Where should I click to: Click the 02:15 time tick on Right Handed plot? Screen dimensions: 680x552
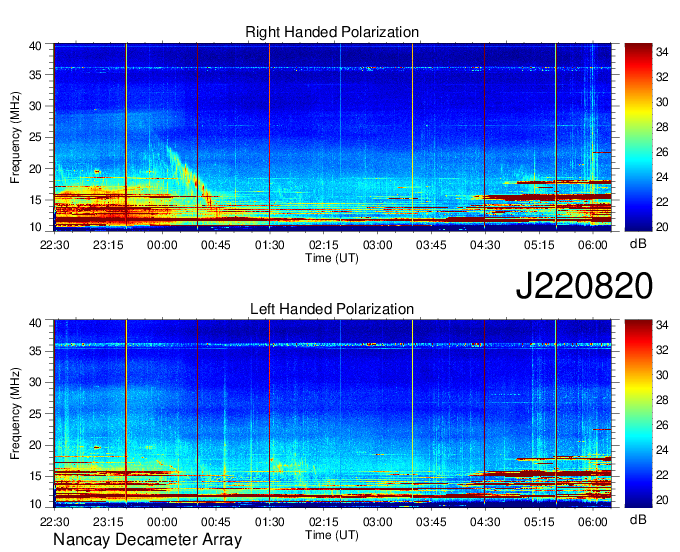(324, 245)
